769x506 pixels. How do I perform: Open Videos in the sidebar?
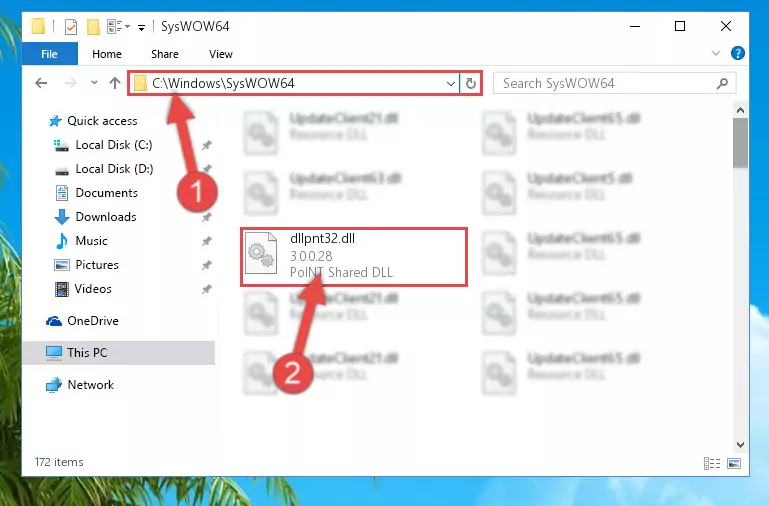tap(93, 289)
